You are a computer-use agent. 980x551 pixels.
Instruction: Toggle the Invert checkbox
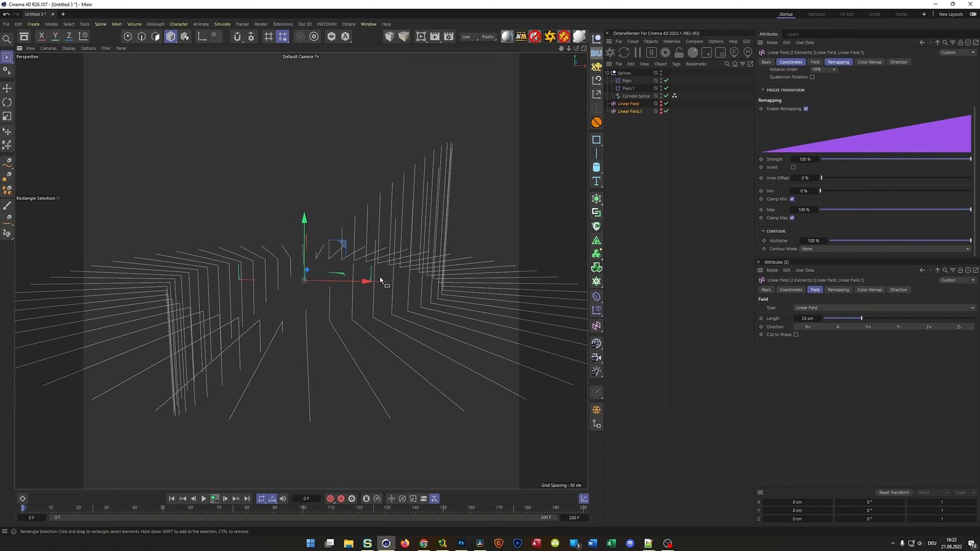coord(793,167)
